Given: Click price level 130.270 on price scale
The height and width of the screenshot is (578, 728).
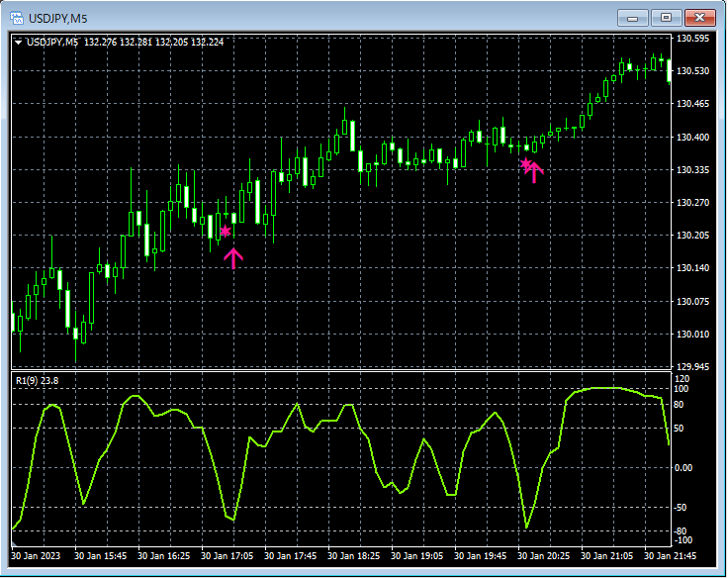Looking at the screenshot, I should click(692, 203).
